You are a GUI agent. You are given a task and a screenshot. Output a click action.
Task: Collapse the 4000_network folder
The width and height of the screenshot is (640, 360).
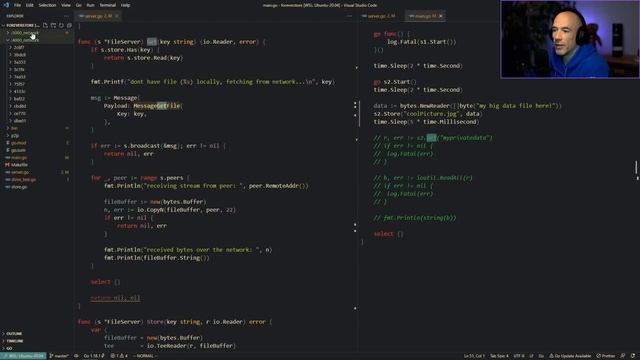(x=37, y=40)
